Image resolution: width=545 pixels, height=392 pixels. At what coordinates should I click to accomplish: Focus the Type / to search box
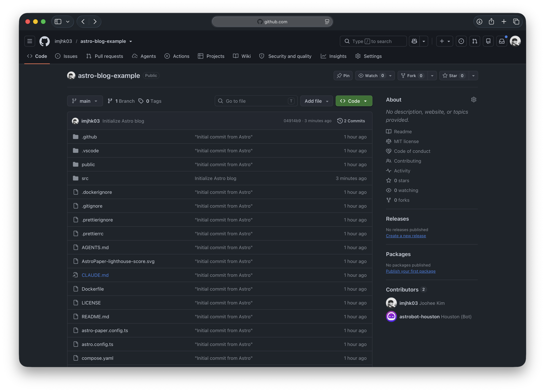pos(373,41)
